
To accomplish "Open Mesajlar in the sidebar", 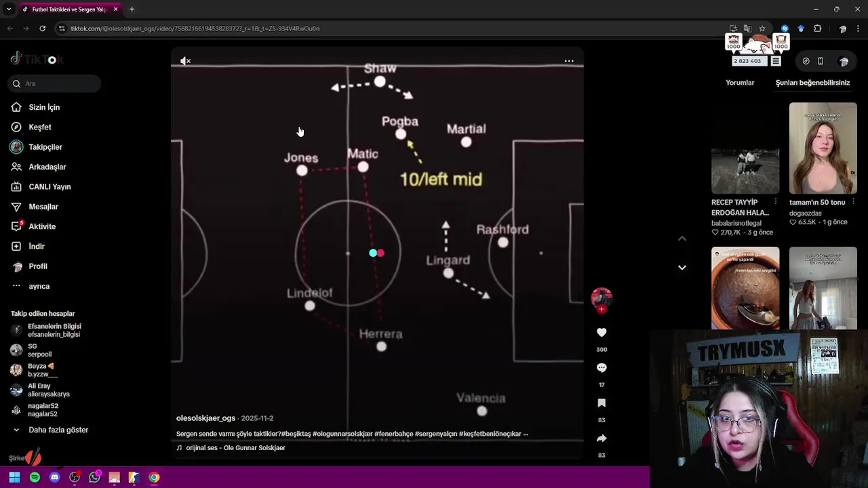I will 43,207.
